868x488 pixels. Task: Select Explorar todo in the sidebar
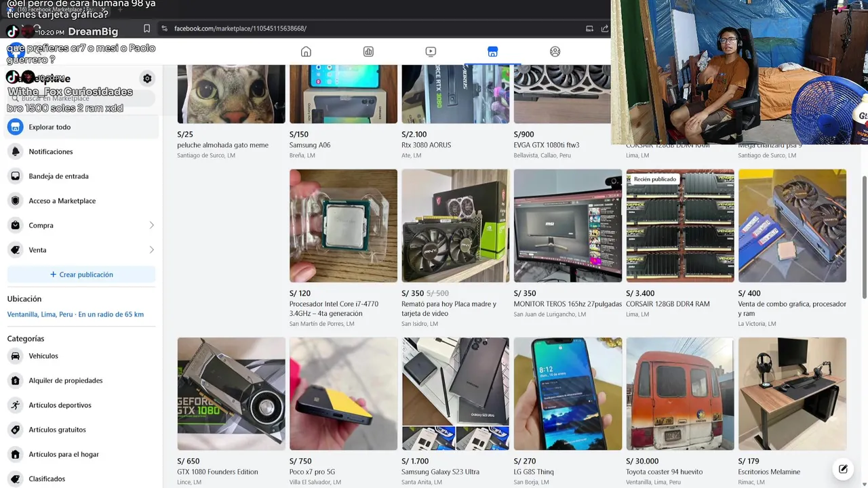81,127
